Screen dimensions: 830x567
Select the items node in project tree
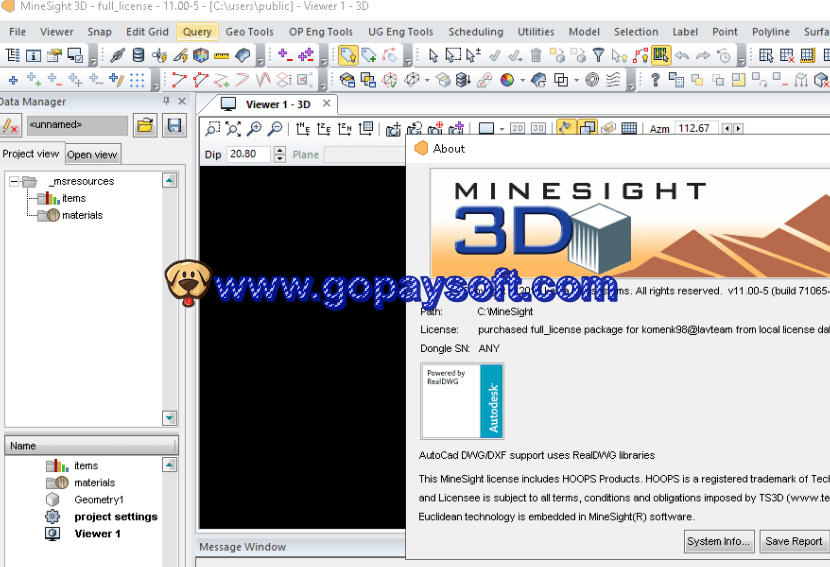[74, 198]
